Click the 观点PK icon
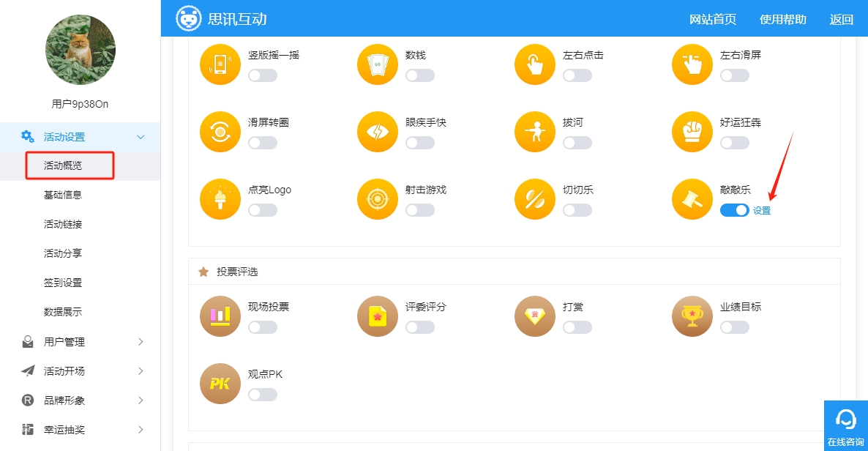 (x=220, y=384)
